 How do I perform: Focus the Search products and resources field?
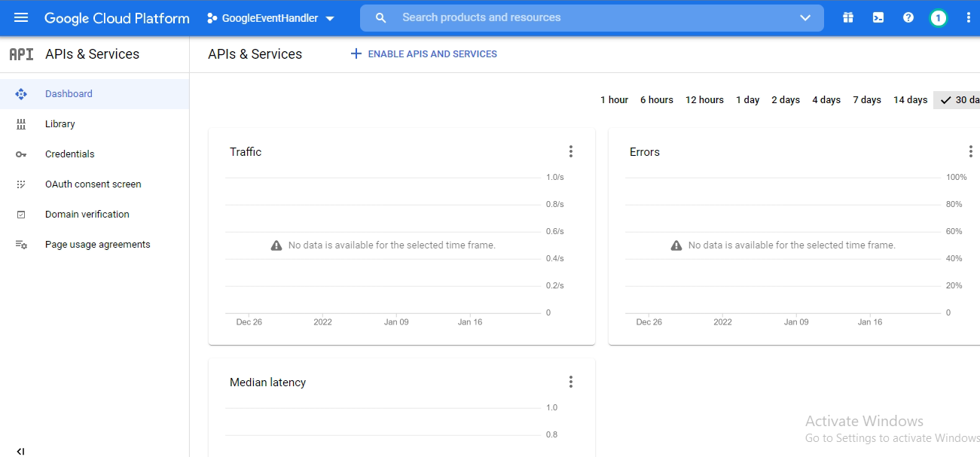pos(591,17)
